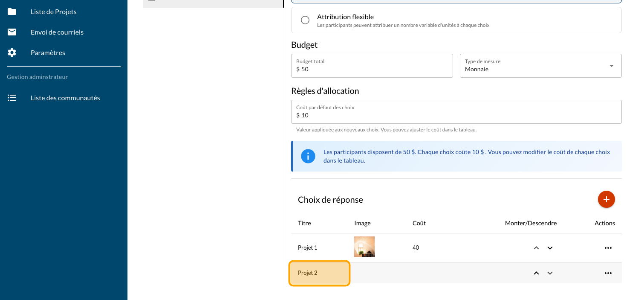This screenshot has height=300, width=644.
Task: Move Projet 2 up with arrow
Action: point(536,273)
